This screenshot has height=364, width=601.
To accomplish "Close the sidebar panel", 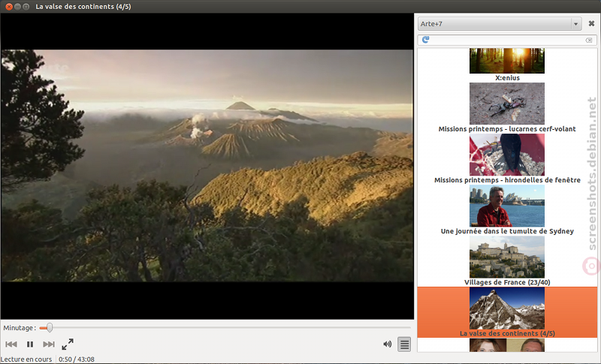I will (x=591, y=24).
